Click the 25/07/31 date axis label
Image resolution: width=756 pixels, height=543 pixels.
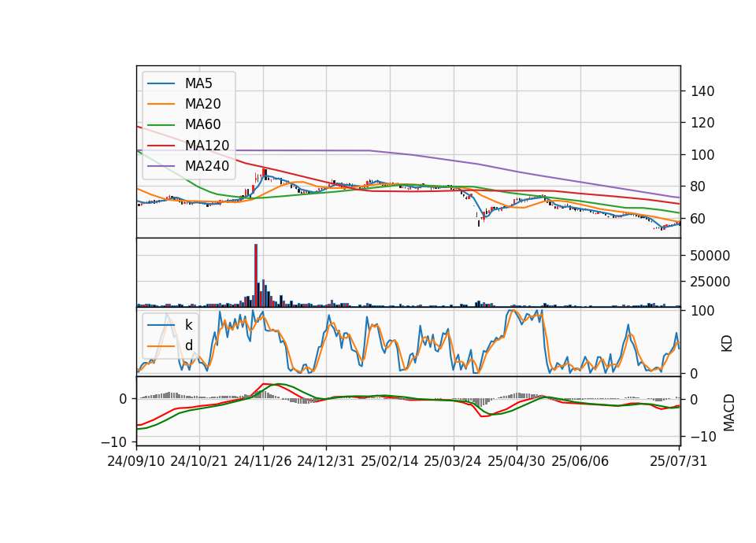[678, 461]
